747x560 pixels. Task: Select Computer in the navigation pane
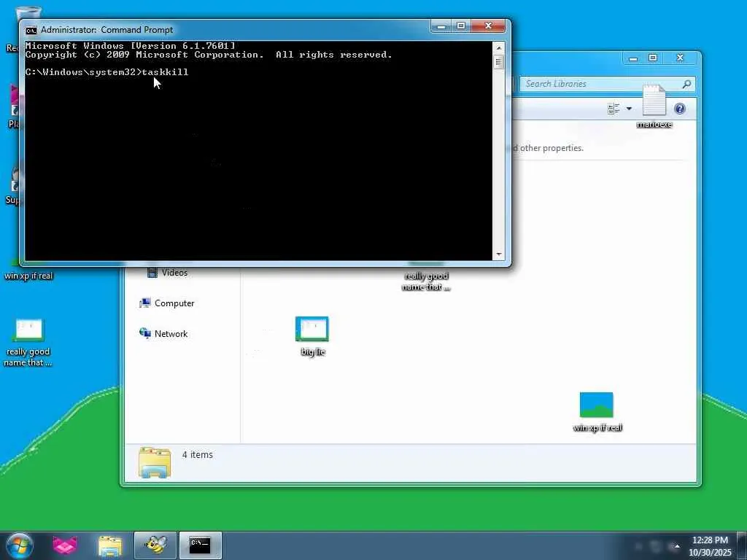[167, 303]
